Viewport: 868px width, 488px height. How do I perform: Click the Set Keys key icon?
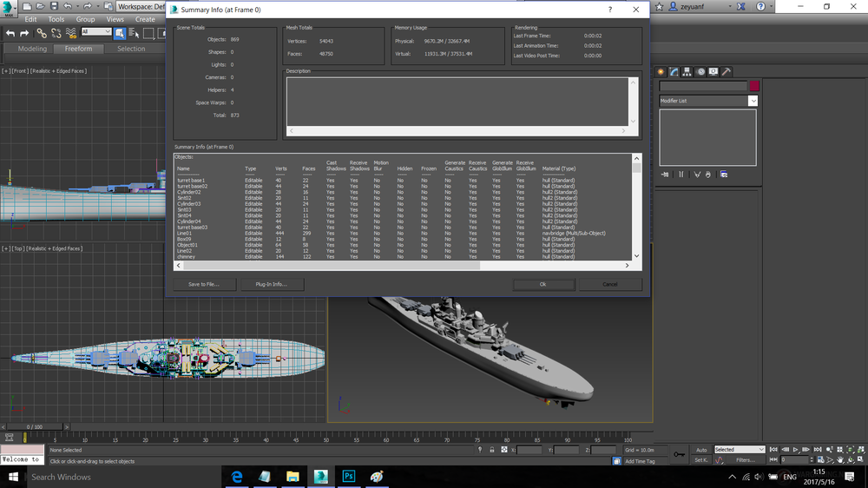[x=678, y=453]
